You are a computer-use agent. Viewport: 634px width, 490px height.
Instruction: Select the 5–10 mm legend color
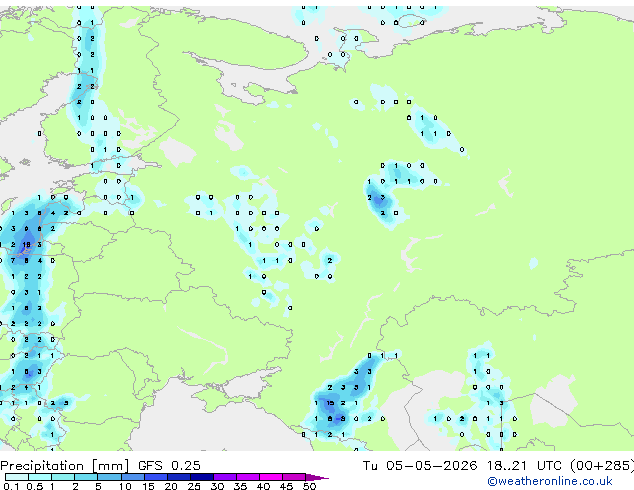109,477
